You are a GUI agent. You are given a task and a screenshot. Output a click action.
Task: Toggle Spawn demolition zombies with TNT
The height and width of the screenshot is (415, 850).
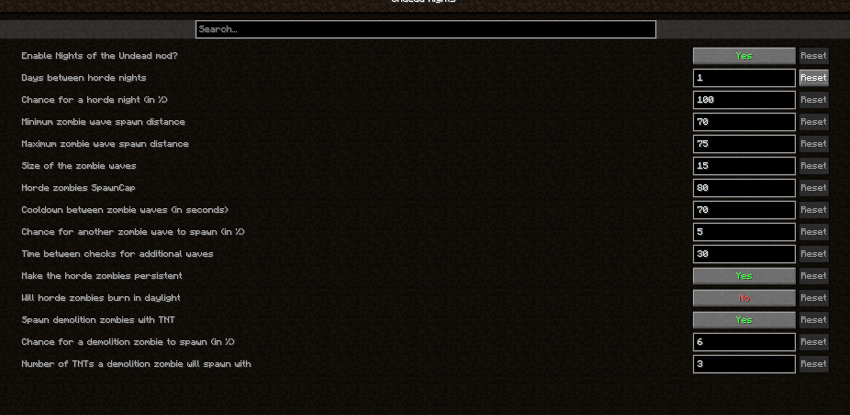[x=743, y=320]
